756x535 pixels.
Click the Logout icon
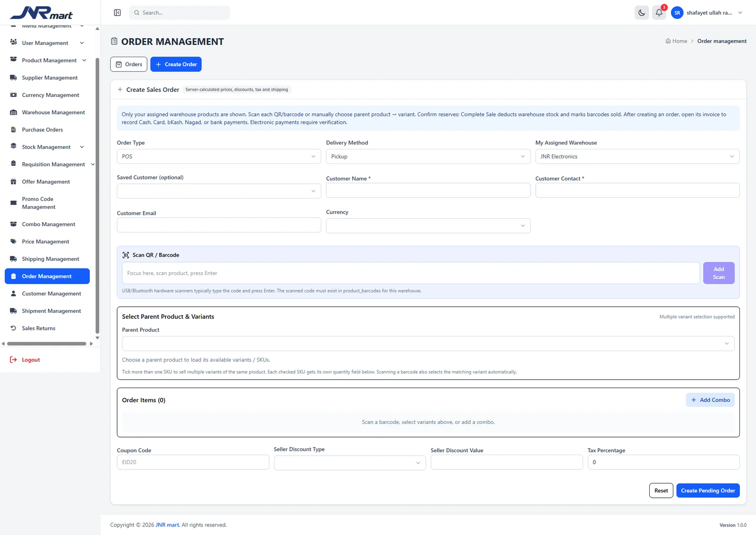click(13, 360)
